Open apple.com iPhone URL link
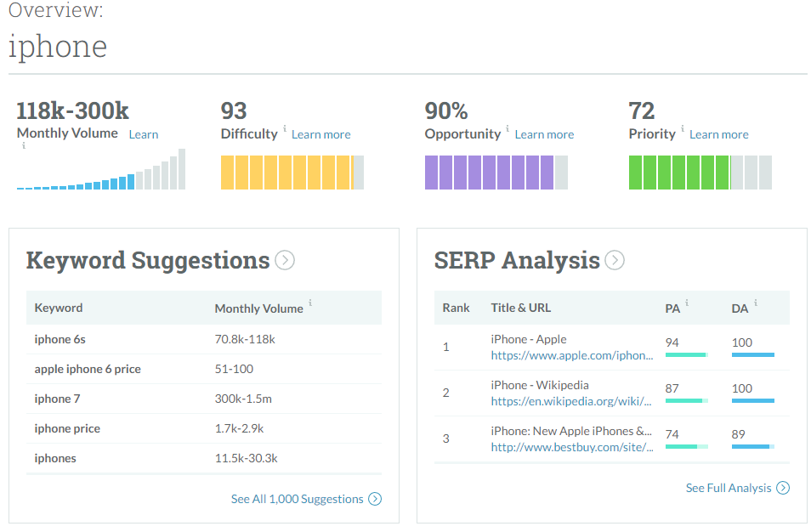Image resolution: width=811 pixels, height=532 pixels. point(572,356)
